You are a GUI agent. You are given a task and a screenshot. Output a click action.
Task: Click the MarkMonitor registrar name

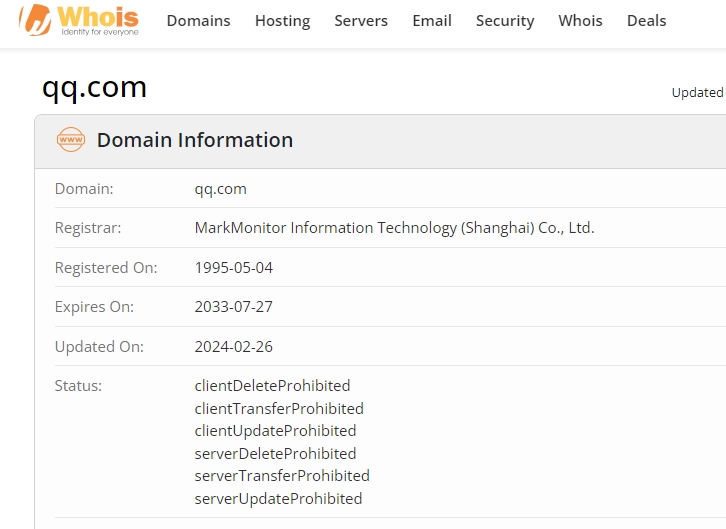394,228
